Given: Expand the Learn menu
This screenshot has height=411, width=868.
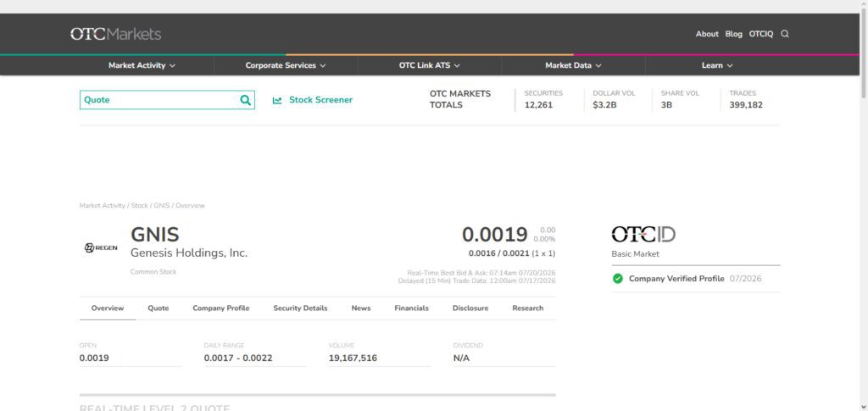Looking at the screenshot, I should click(717, 65).
